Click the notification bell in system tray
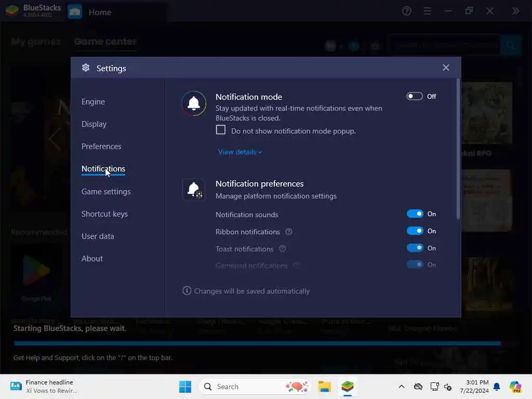 click(497, 387)
